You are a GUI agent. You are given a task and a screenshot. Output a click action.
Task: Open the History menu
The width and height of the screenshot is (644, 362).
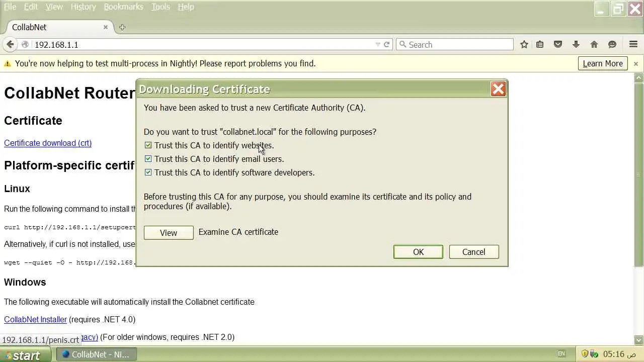click(83, 7)
